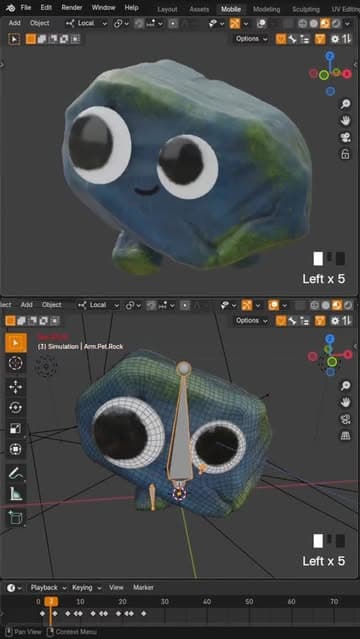Viewport: 360px width, 639px height.
Task: Open object visibility dropdown in top viewport
Action: tap(216, 24)
